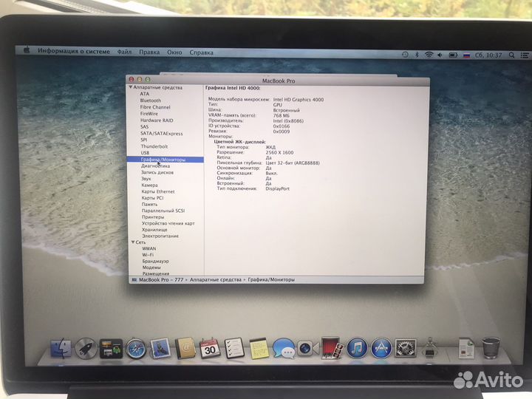Open System Preferences gear icon
Image resolution: width=532 pixels, height=399 pixels.
406,348
